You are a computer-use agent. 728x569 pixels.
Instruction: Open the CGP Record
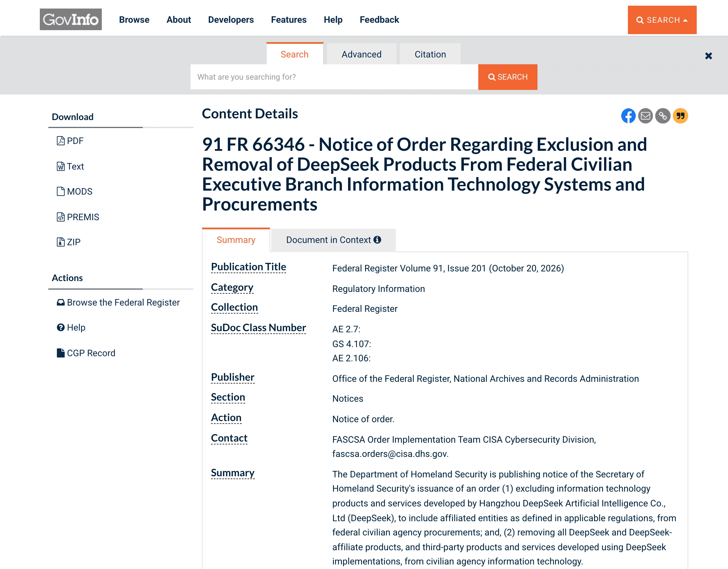(x=86, y=353)
